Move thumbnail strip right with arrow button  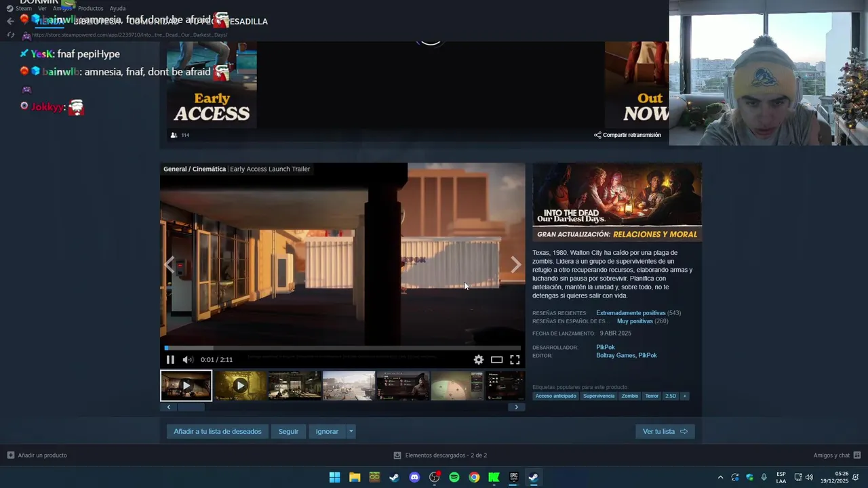click(516, 407)
